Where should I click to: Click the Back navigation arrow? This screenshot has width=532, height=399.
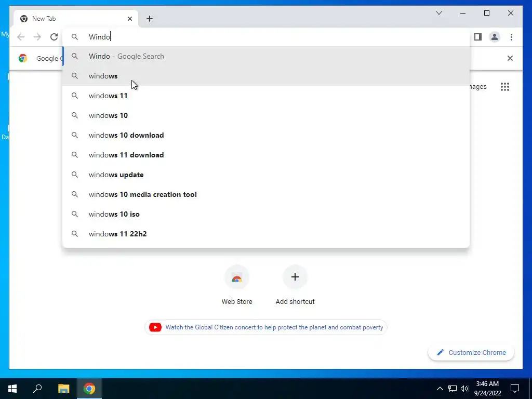pyautogui.click(x=21, y=37)
